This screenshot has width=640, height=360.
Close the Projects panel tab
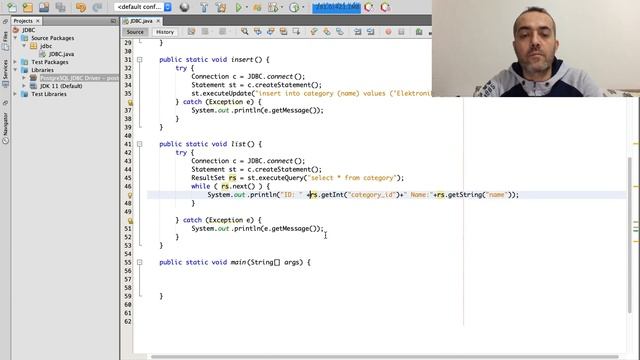click(38, 21)
